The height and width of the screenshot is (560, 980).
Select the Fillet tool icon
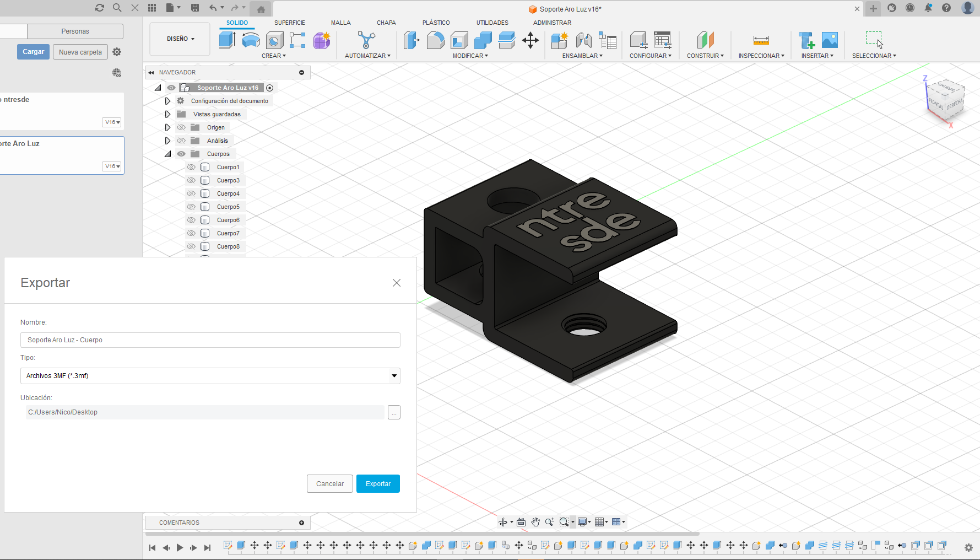435,40
